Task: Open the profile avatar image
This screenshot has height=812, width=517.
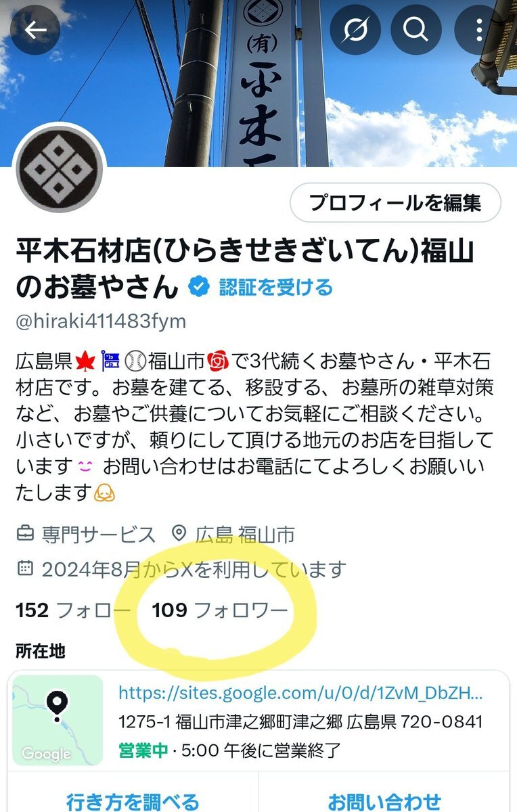Action: (61, 168)
